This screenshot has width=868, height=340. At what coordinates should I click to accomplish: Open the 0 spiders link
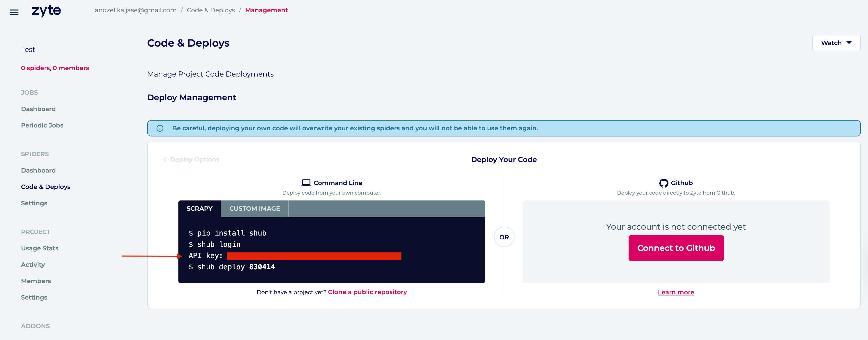tap(35, 68)
